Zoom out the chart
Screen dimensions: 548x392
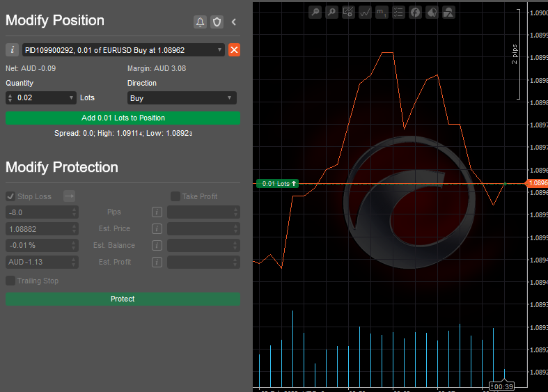[315, 13]
